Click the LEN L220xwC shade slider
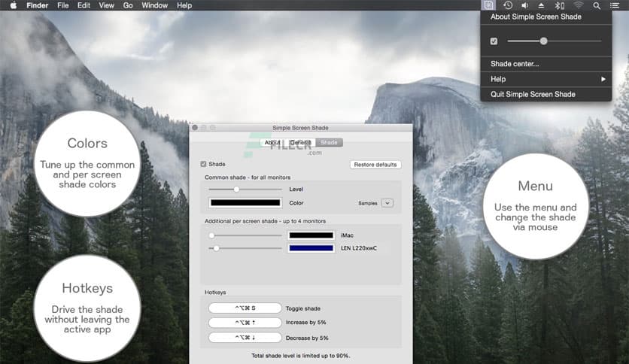Image resolution: width=629 pixels, height=364 pixels. pyautogui.click(x=245, y=248)
